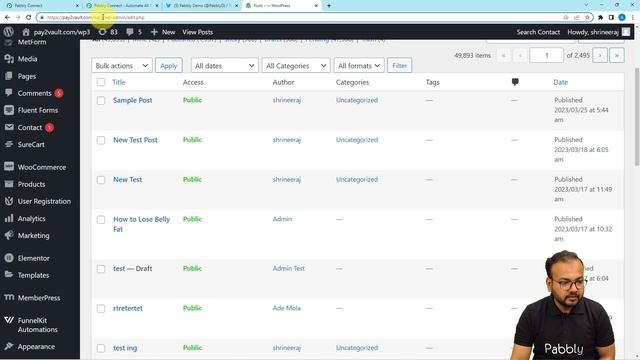Click the Analytics bar chart icon
The width and height of the screenshot is (640, 360).
[x=9, y=218]
